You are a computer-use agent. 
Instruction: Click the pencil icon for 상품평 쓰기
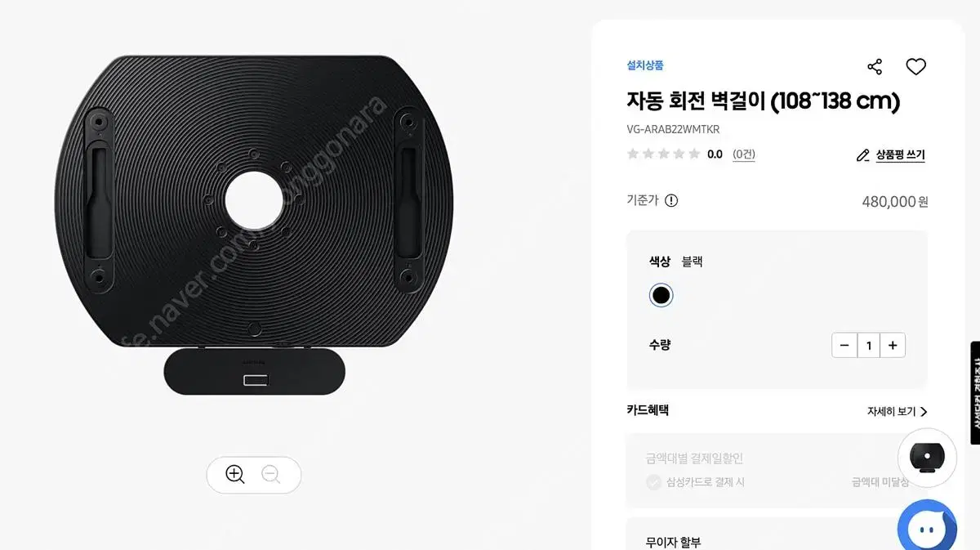pyautogui.click(x=862, y=155)
